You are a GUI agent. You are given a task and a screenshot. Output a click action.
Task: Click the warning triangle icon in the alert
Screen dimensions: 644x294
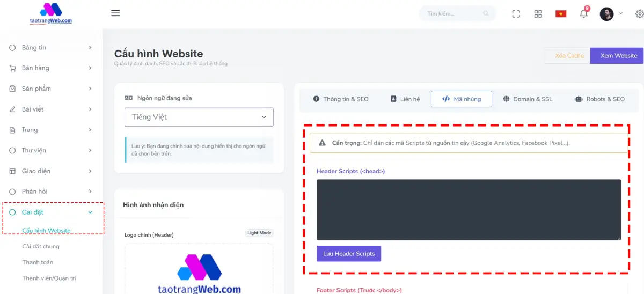322,143
